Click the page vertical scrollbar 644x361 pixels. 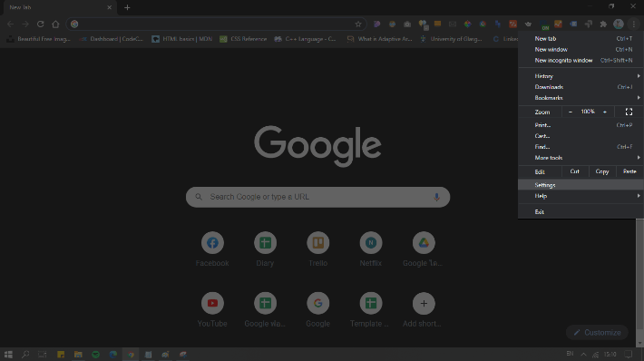click(639, 274)
